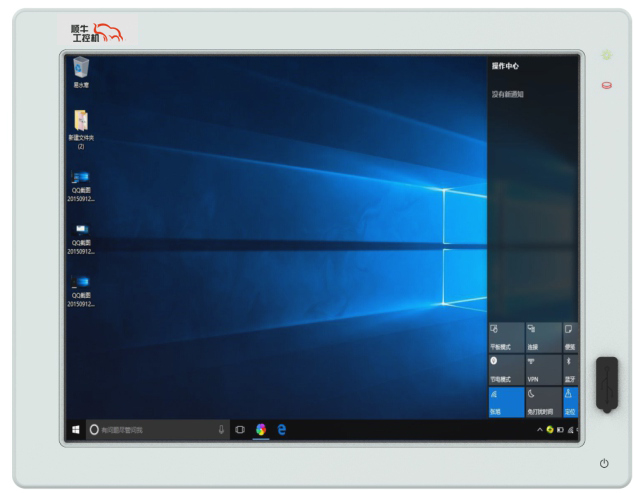The height and width of the screenshot is (493, 636).
Task: Toggle the VPN quick action tile
Action: [x=544, y=370]
